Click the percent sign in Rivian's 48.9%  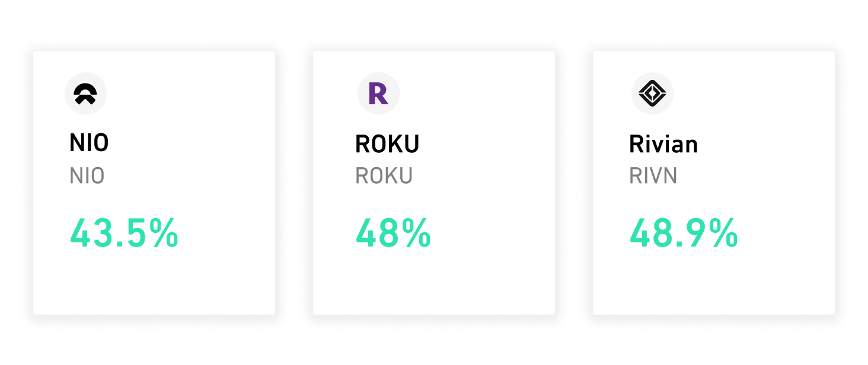[723, 233]
